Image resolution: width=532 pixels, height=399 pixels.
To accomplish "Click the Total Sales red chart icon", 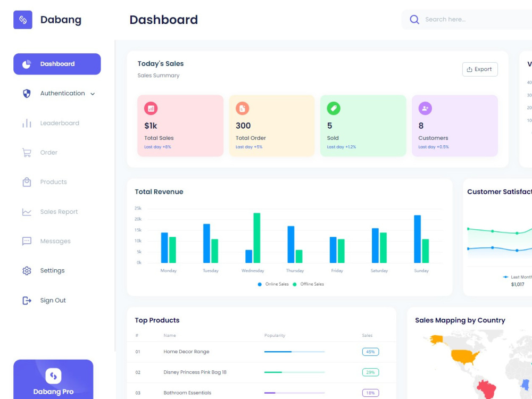I will 151,109.
